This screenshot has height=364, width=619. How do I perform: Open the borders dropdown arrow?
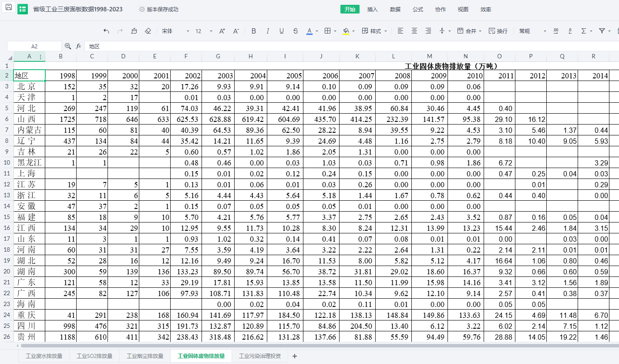coord(335,31)
